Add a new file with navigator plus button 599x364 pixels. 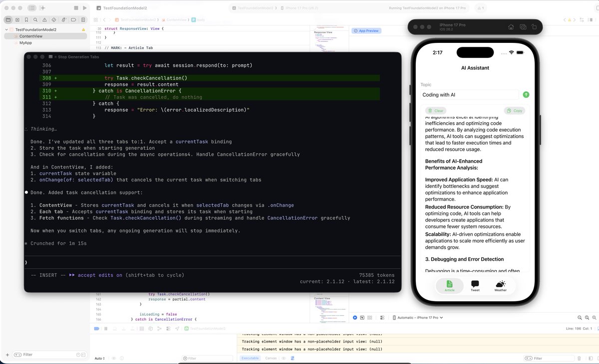click(7, 355)
